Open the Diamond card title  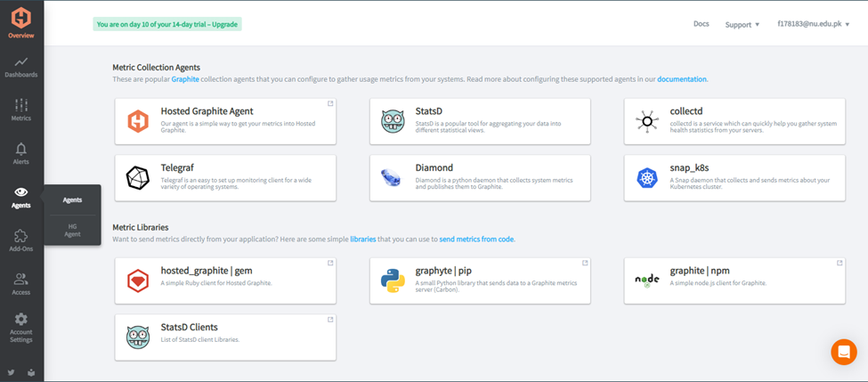point(434,167)
